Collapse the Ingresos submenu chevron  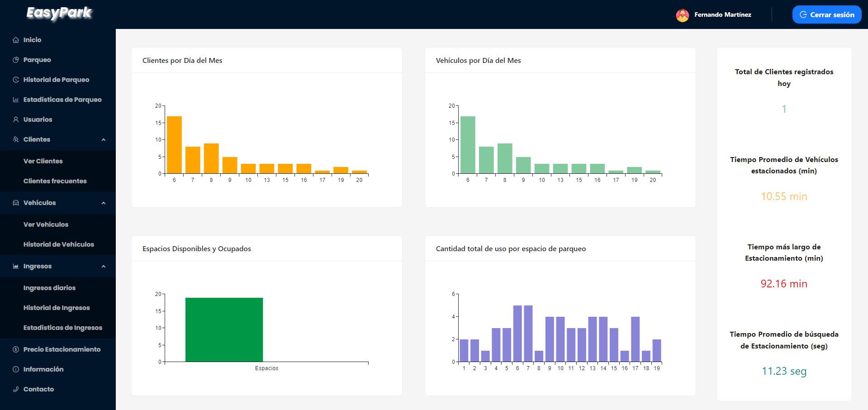[x=104, y=266]
